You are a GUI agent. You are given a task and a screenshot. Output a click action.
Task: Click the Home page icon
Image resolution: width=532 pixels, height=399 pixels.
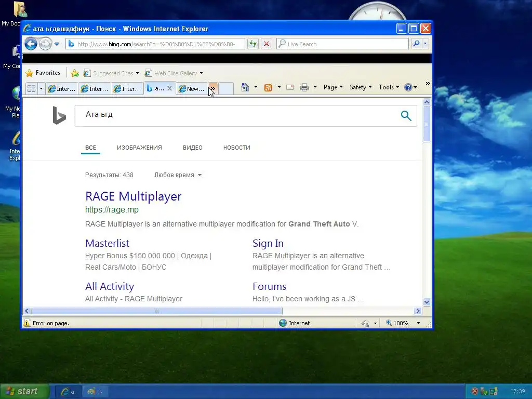pos(245,87)
